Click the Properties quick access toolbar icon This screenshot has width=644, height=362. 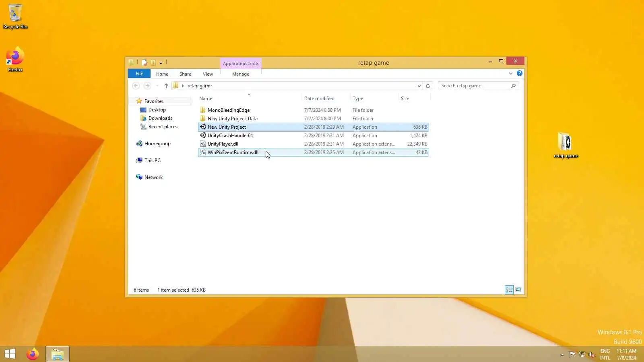pyautogui.click(x=144, y=63)
